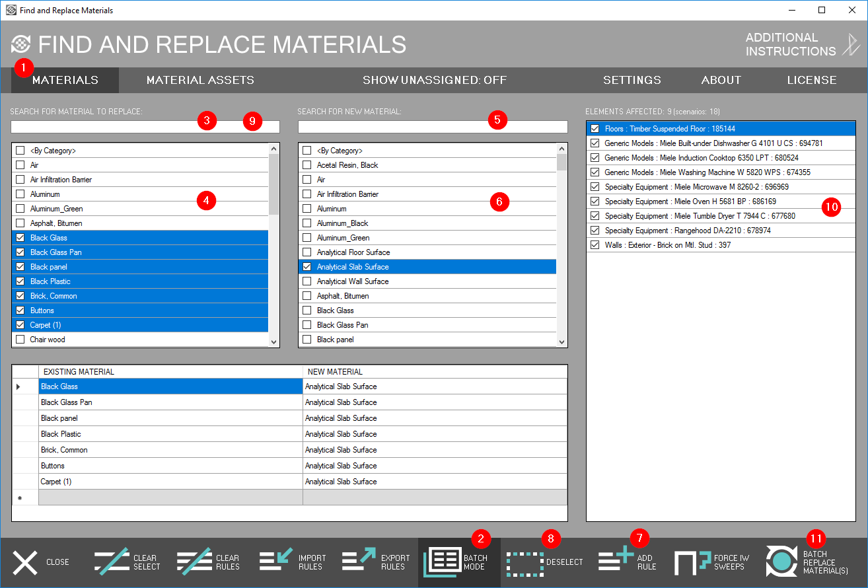Uncheck Floors : Timber Suspended Floor element
Image resolution: width=868 pixels, height=588 pixels.
[595, 129]
